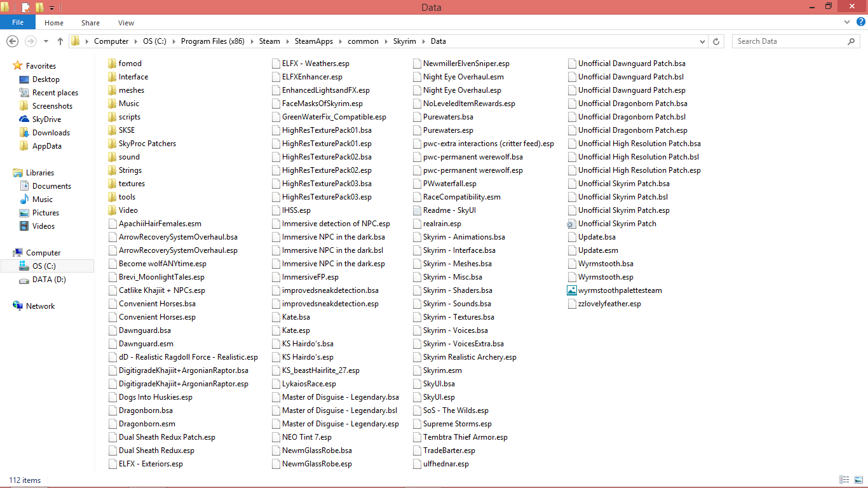Open Recent places in the sidebar
Viewport: 868px width, 488px height.
(55, 93)
